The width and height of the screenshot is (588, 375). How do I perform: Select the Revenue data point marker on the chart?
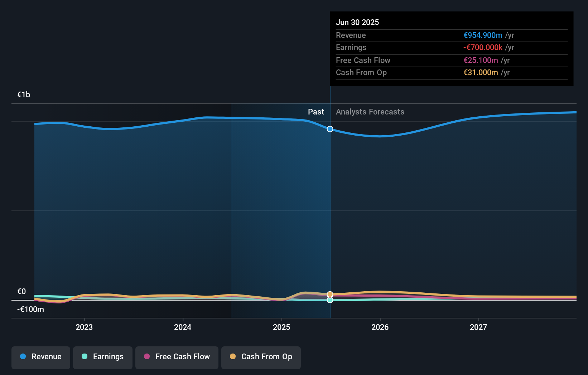click(329, 129)
